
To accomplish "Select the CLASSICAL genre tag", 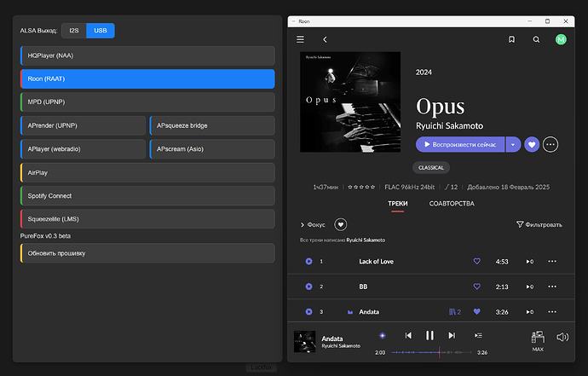I will [x=431, y=168].
